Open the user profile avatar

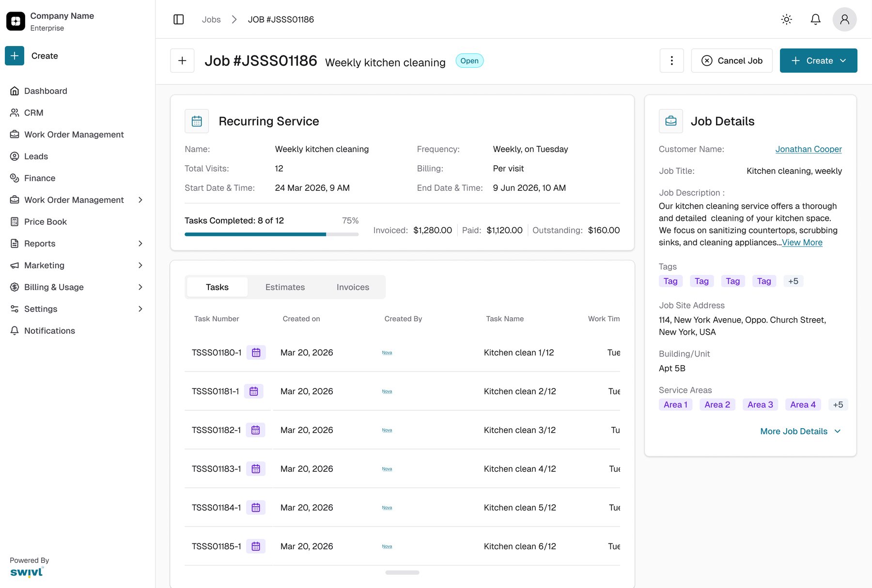844,19
